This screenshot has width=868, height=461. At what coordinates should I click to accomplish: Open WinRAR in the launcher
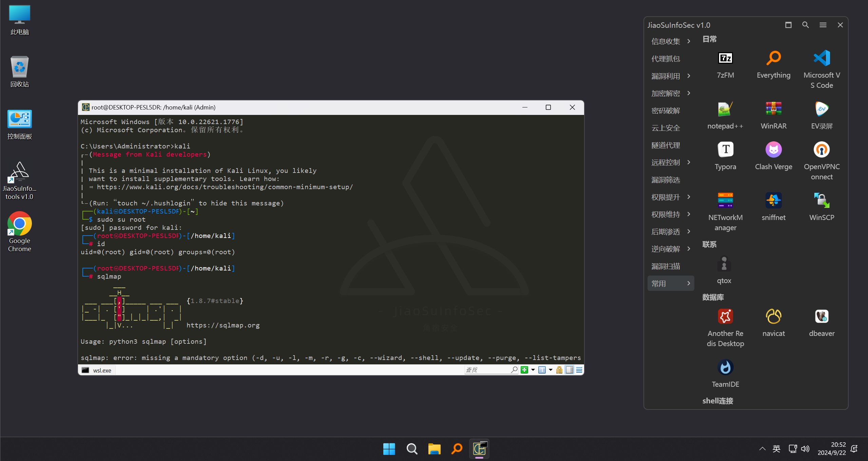coord(773,116)
